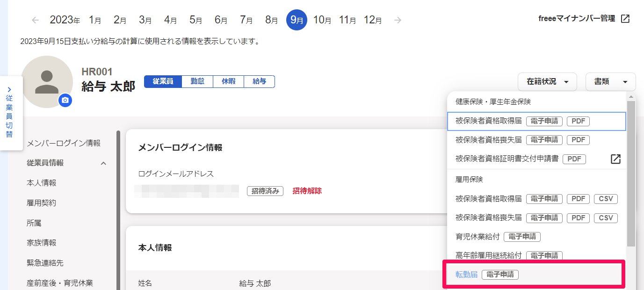Click the 姓名 value 給与 太郎
This screenshot has height=290, width=644.
coord(255,283)
